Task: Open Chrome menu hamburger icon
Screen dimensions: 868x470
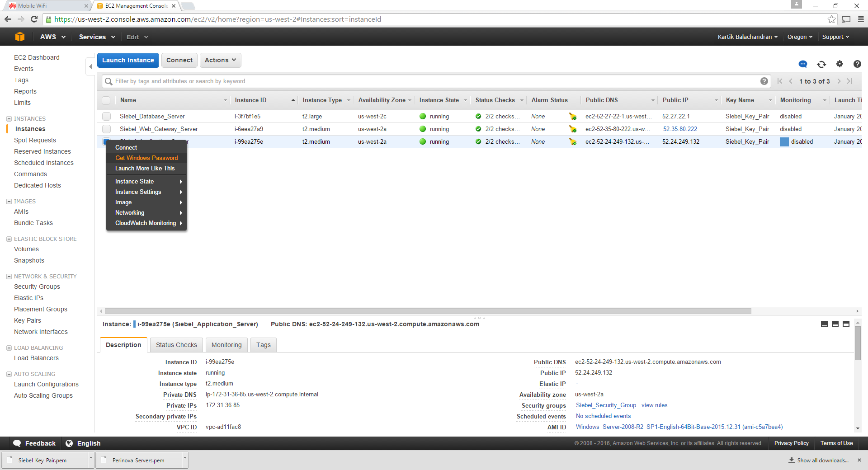Action: tap(861, 19)
